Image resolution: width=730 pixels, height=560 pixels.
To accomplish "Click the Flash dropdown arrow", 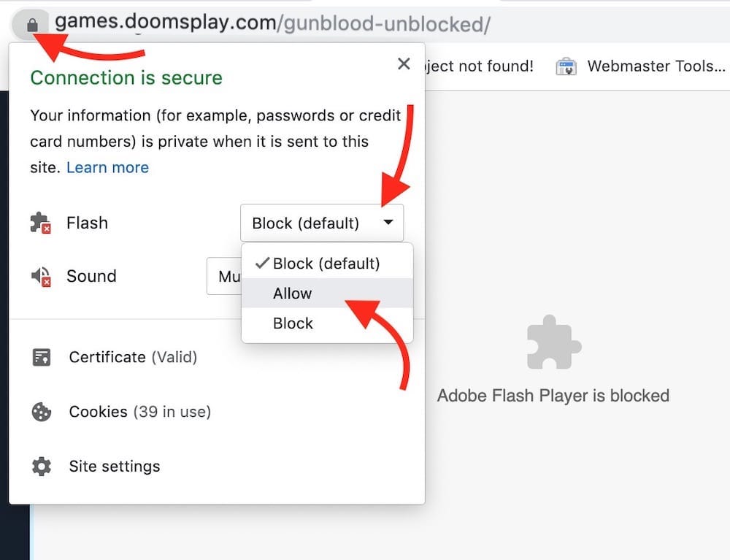I will pos(388,223).
